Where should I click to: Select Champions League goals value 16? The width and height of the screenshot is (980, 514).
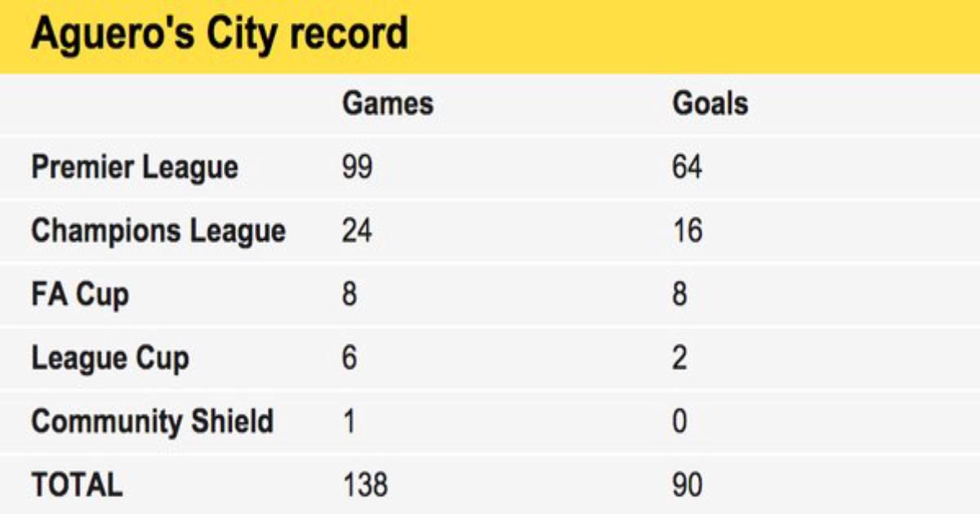click(x=687, y=232)
